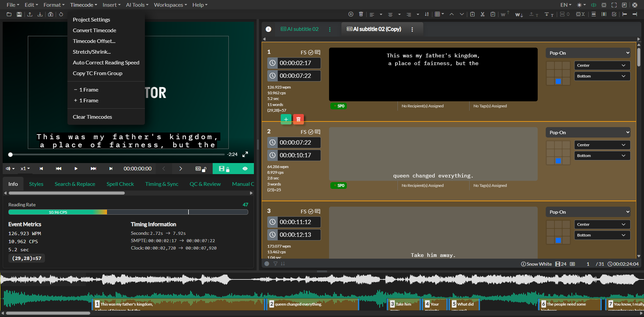Click the snap to end marker icon

pyautogui.click(x=635, y=14)
